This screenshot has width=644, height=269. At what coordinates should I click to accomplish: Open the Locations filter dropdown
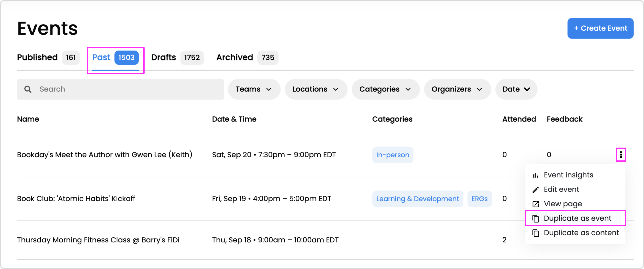tap(316, 89)
